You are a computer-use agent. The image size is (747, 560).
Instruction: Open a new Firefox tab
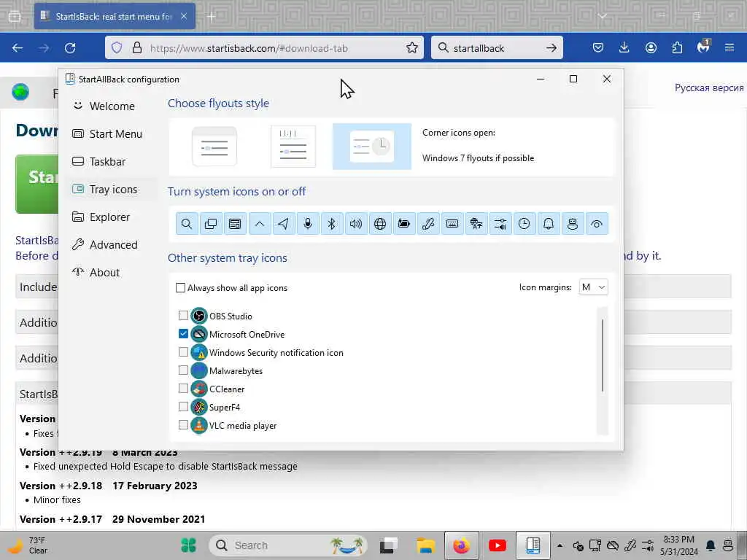(x=212, y=17)
